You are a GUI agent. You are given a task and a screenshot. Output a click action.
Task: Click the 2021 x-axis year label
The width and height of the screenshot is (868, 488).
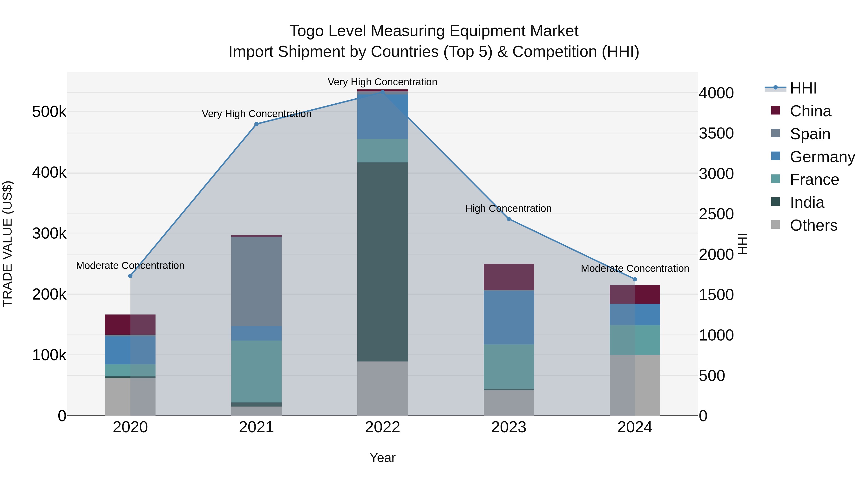point(257,427)
